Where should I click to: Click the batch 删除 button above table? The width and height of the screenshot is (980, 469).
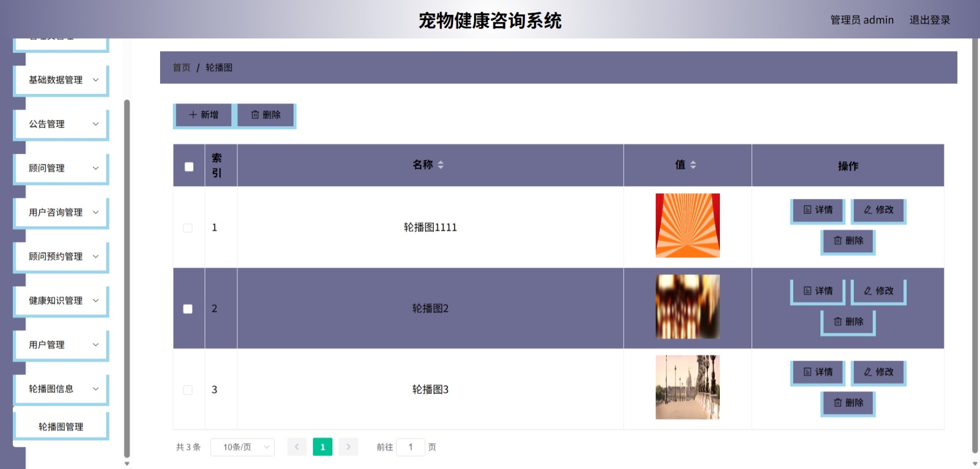click(266, 115)
